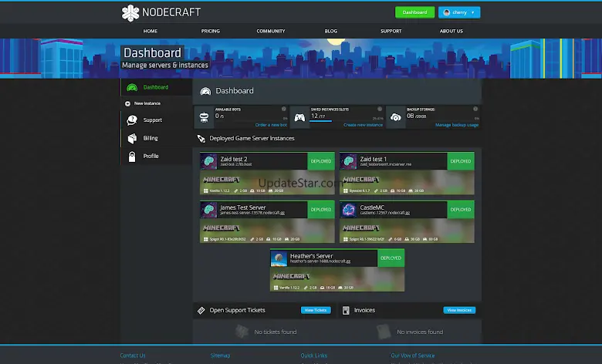Open the Contact Us footer link
Image resolution: width=602 pixels, height=364 pixels.
click(133, 356)
